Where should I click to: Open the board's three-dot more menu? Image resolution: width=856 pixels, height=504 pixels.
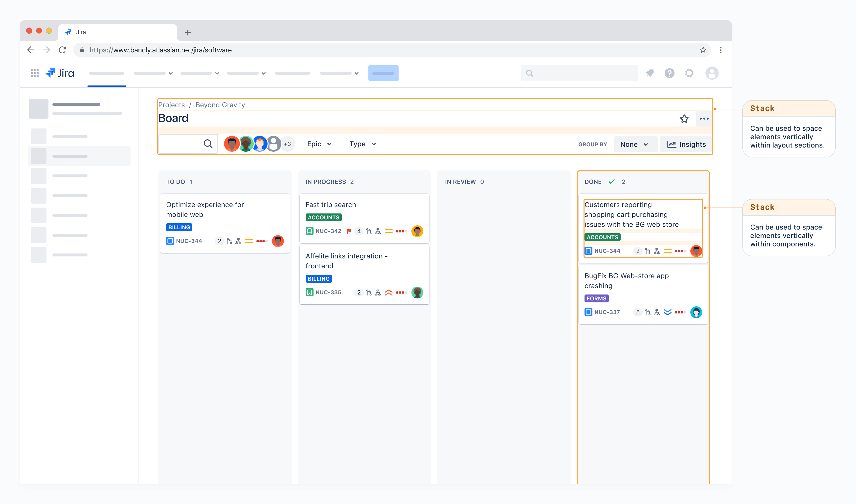[x=704, y=119]
